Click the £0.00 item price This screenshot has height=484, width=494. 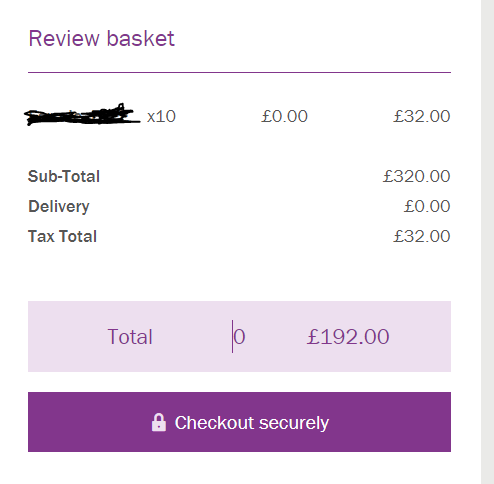point(284,116)
